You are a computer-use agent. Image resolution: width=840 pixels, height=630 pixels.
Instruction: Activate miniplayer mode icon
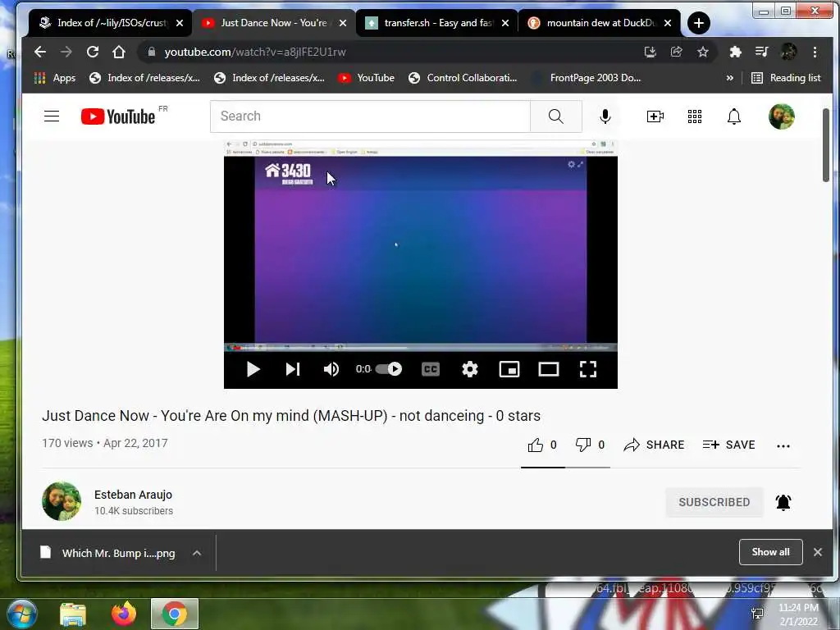(509, 369)
